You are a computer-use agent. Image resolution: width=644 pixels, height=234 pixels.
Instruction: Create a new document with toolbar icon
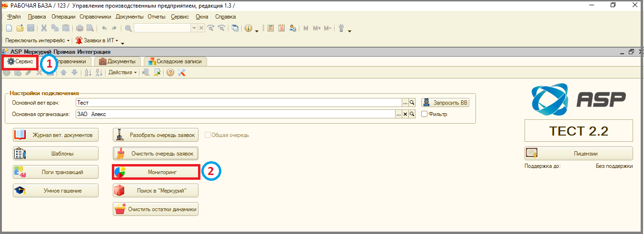(9, 28)
